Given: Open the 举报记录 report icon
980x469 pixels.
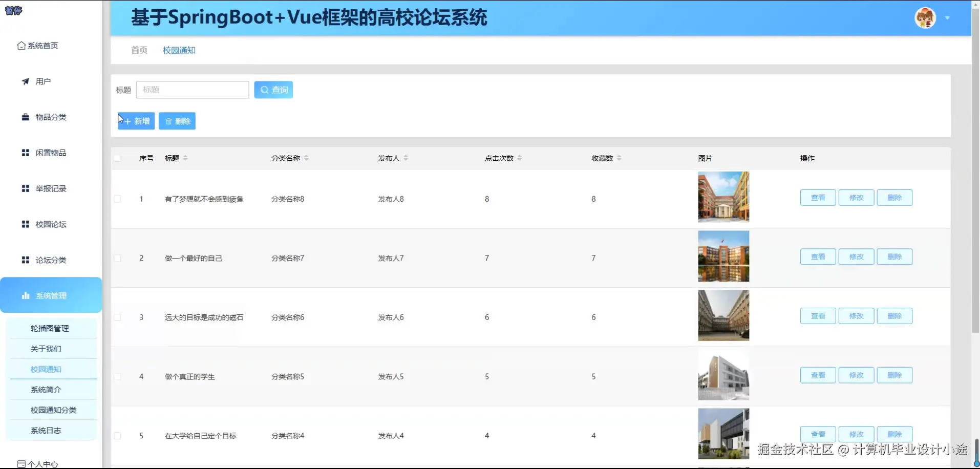Looking at the screenshot, I should [x=25, y=188].
